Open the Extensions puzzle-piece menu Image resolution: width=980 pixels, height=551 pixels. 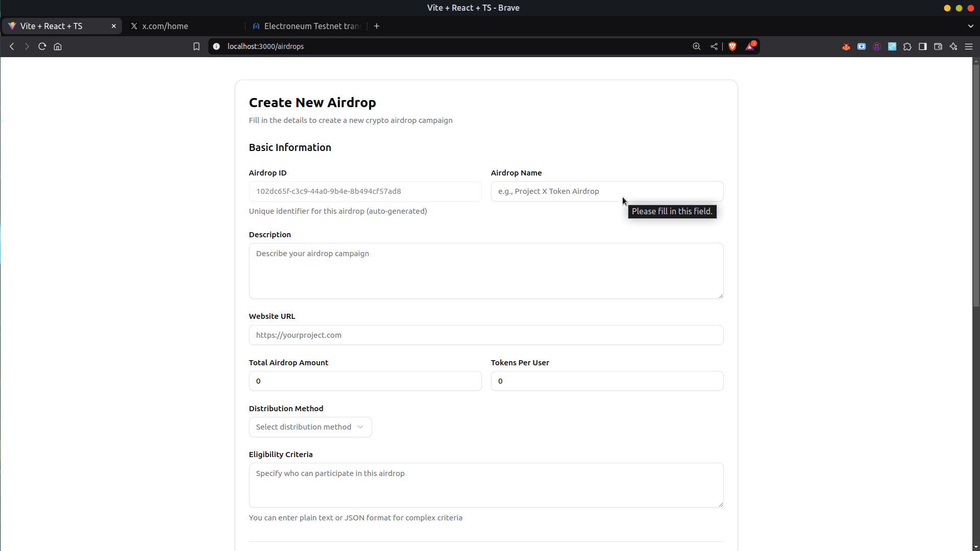coord(908,46)
